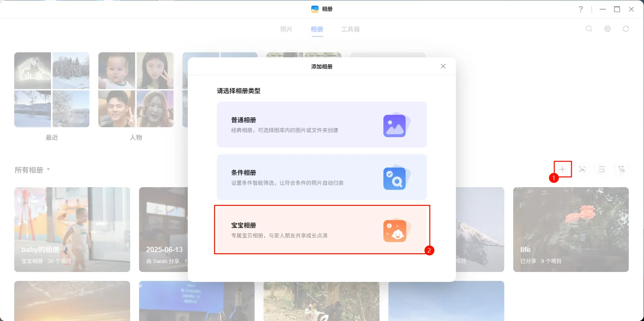Click the cover display mode icon
Image resolution: width=644 pixels, height=321 pixels.
[x=582, y=169]
